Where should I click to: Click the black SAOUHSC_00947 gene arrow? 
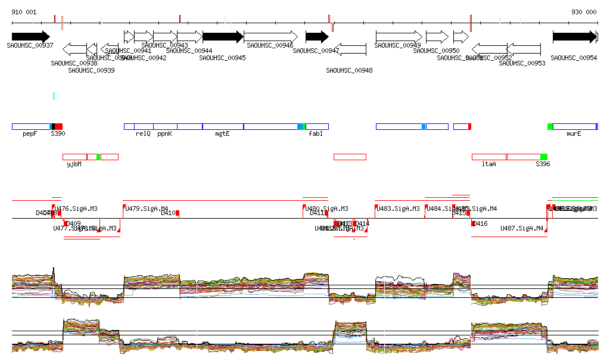(x=317, y=37)
